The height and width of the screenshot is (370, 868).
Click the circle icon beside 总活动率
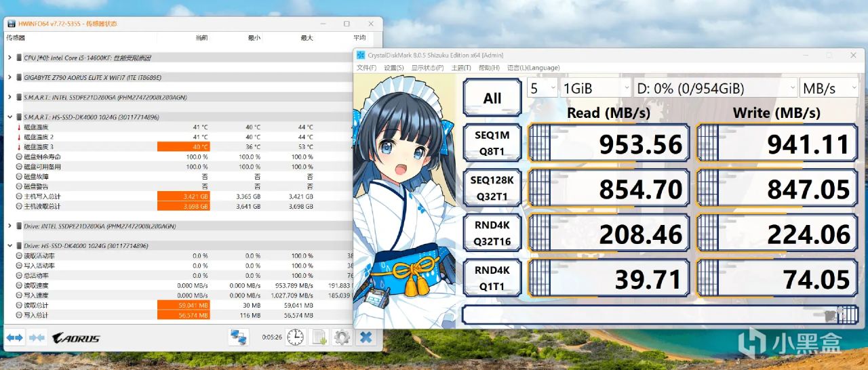18,275
